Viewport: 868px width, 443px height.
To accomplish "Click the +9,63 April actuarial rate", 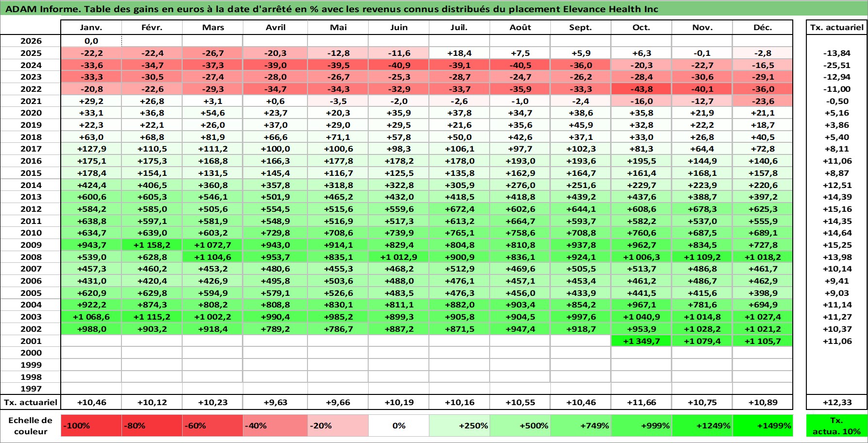I will point(275,402).
